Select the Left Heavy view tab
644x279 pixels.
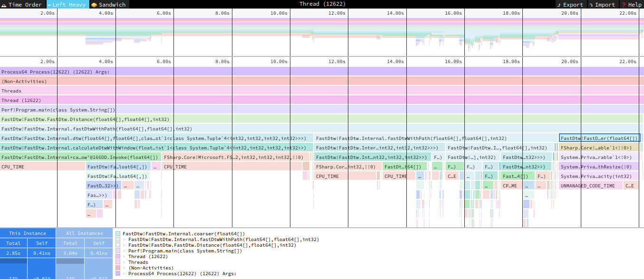point(67,4)
